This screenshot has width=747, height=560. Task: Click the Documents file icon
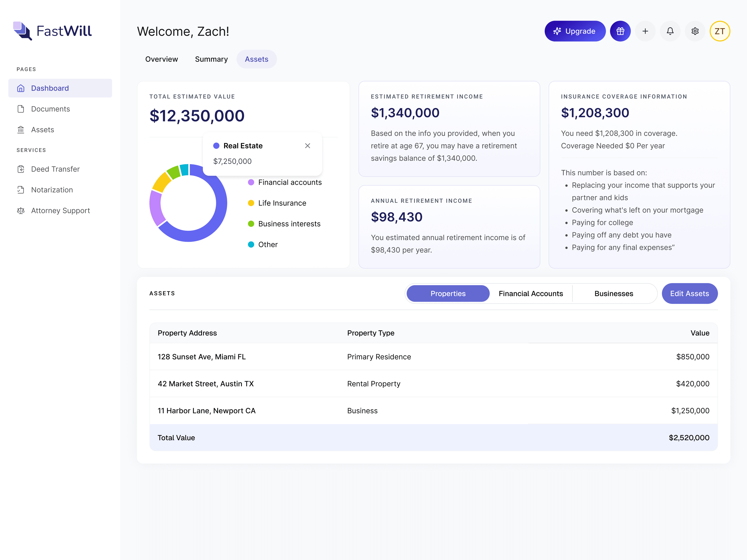pyautogui.click(x=21, y=109)
